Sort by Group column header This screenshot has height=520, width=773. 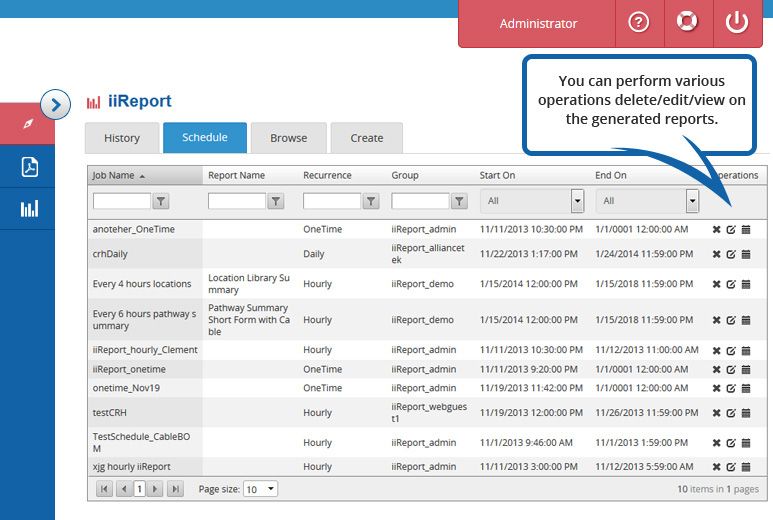click(405, 175)
